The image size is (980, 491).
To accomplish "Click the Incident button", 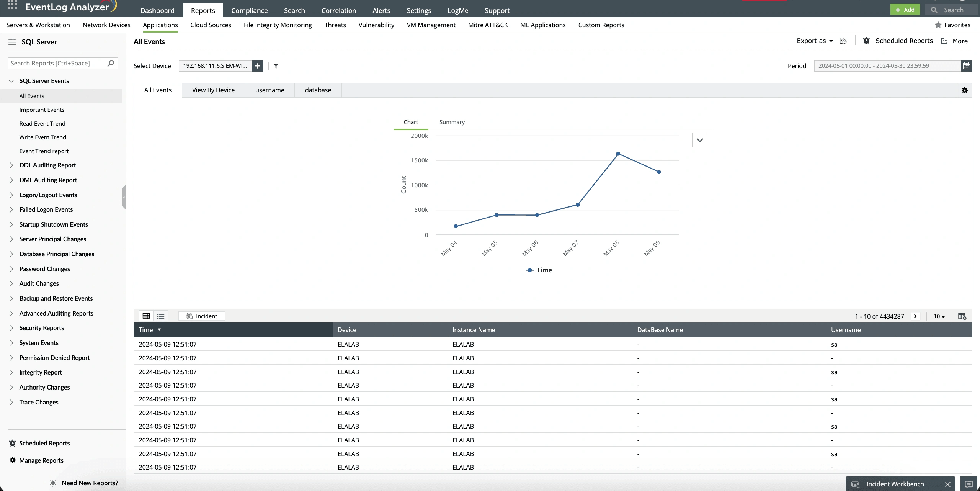I will [x=202, y=316].
